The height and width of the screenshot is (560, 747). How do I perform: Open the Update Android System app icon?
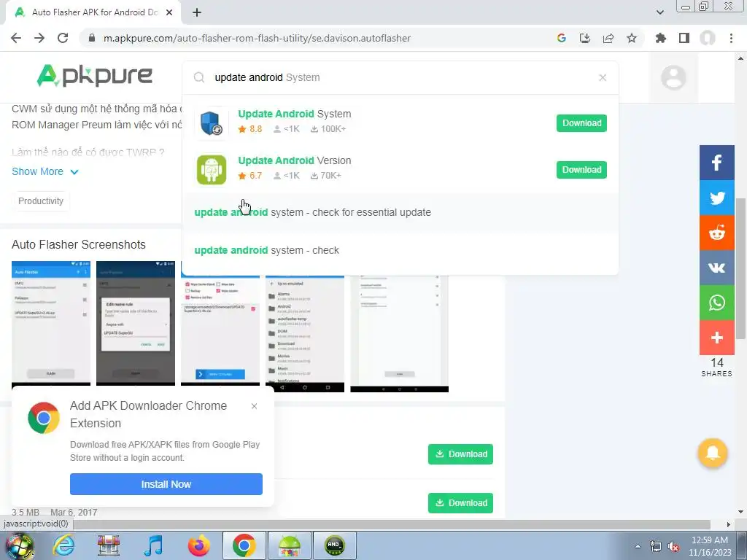point(212,123)
